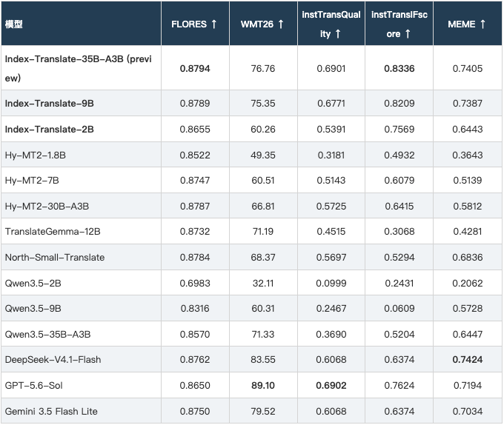Screen dimensions: 504x425
Task: Select the Hy-MT2-1.8B model name
Action: pos(36,155)
